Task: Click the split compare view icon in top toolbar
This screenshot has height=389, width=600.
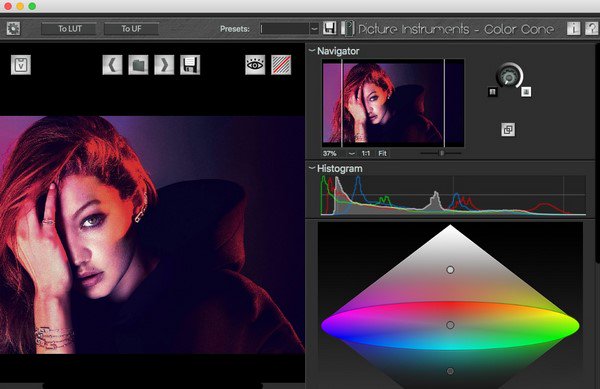Action: [x=347, y=29]
